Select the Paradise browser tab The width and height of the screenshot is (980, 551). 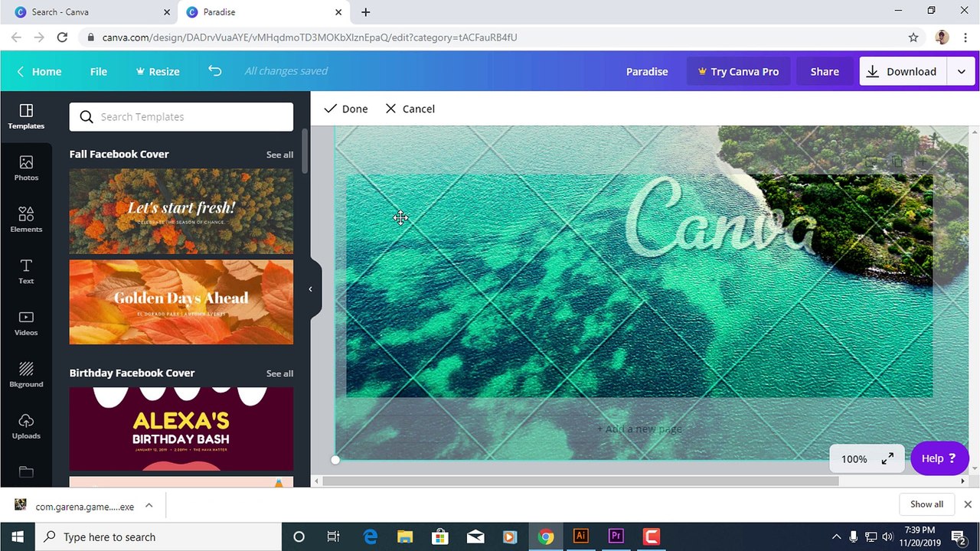click(263, 12)
